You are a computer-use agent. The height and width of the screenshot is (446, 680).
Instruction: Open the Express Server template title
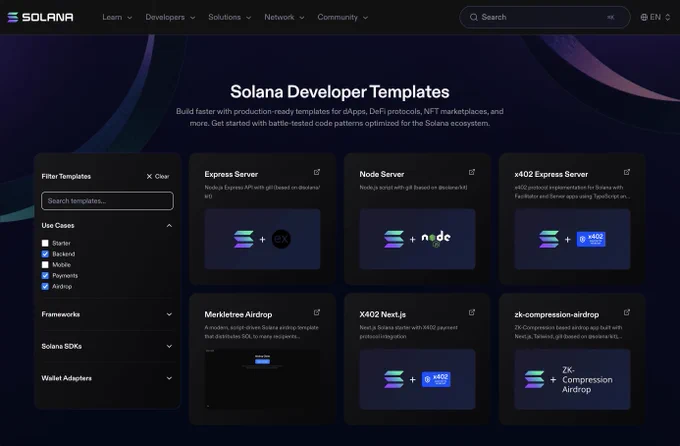231,174
